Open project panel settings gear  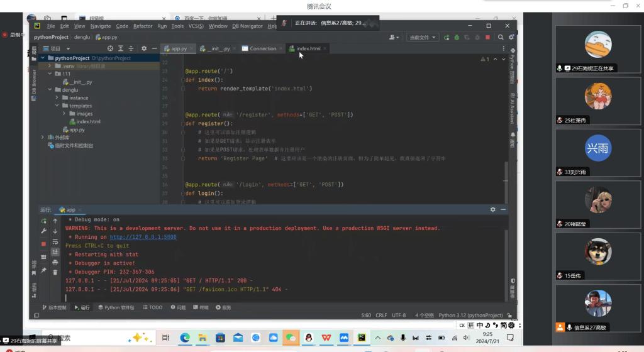pyautogui.click(x=143, y=48)
